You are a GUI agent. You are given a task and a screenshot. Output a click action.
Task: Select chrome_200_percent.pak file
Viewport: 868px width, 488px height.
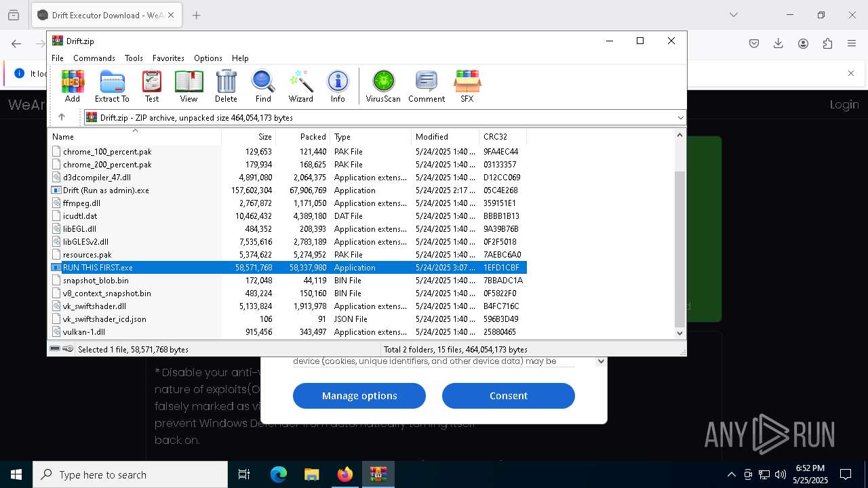click(x=288, y=165)
